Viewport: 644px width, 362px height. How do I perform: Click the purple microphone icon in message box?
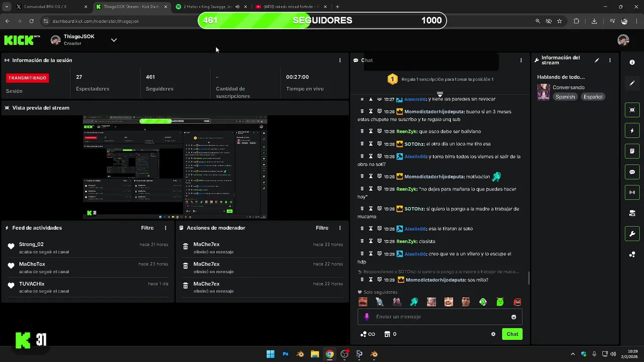point(367,317)
